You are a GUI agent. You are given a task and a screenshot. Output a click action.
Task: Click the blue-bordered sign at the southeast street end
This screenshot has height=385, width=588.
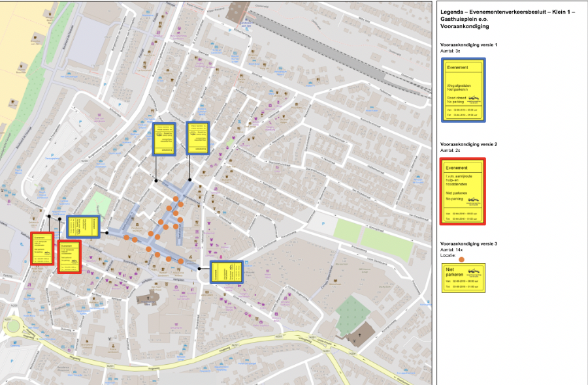pyautogui.click(x=227, y=271)
